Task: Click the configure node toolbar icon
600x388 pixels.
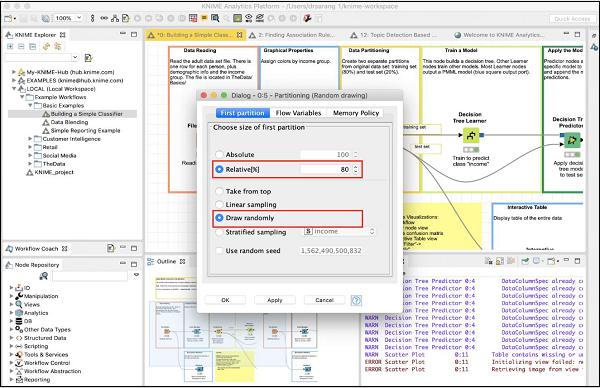Action: pos(193,18)
